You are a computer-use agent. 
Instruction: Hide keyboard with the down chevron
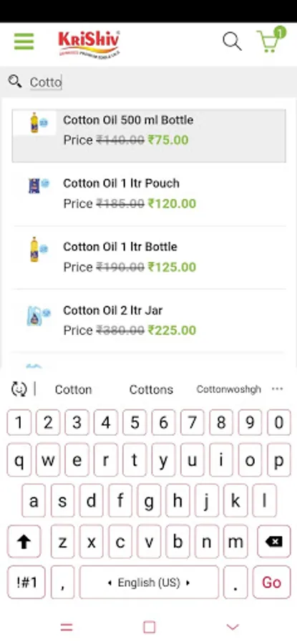(233, 627)
